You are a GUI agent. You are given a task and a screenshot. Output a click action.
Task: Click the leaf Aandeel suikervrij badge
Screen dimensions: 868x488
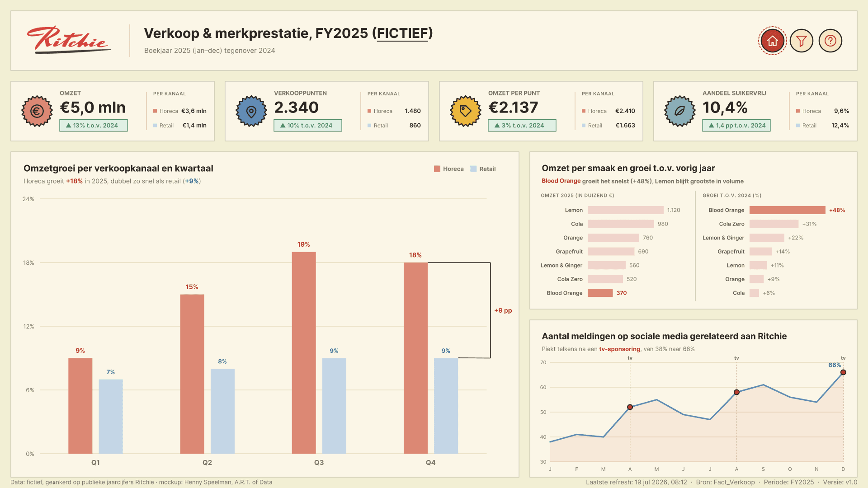[680, 111]
